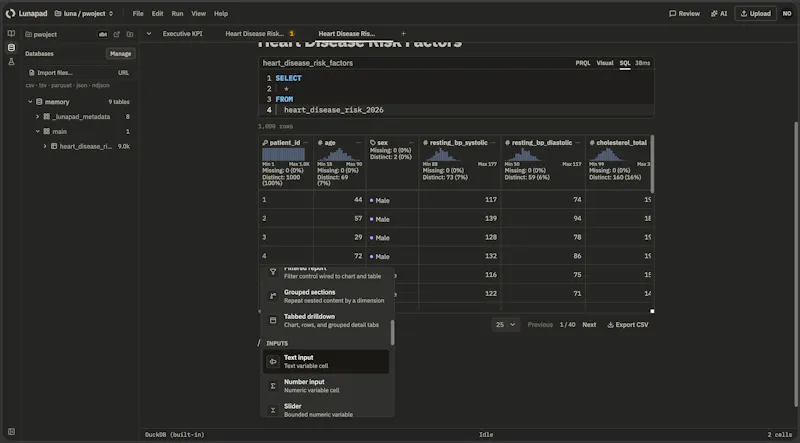Click the table vertical scrollbar

click(x=652, y=164)
